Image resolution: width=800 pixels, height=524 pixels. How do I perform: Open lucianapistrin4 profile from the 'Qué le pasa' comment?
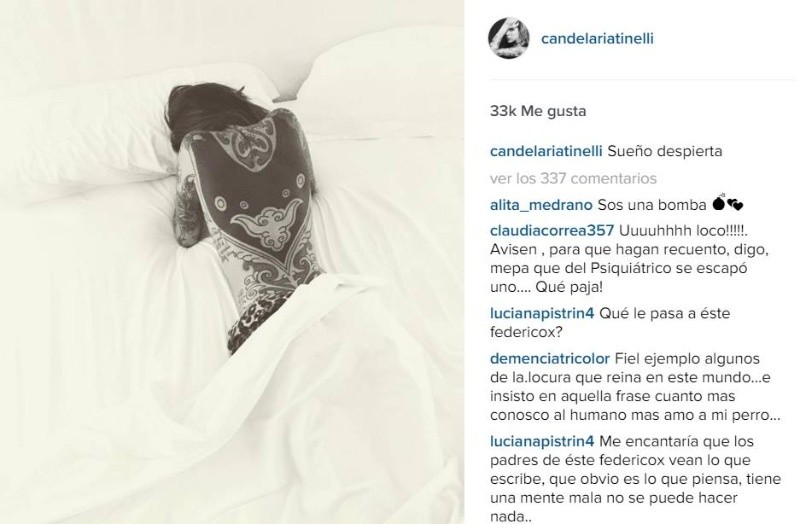click(542, 313)
